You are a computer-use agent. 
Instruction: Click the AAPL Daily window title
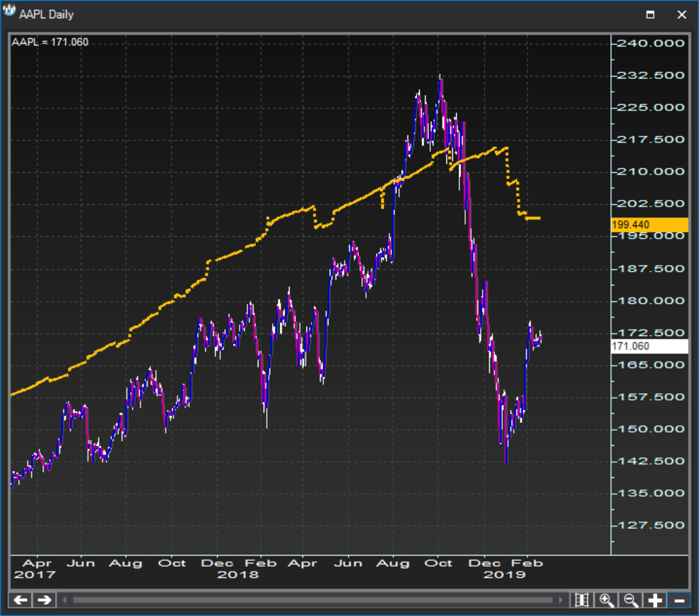tap(47, 14)
